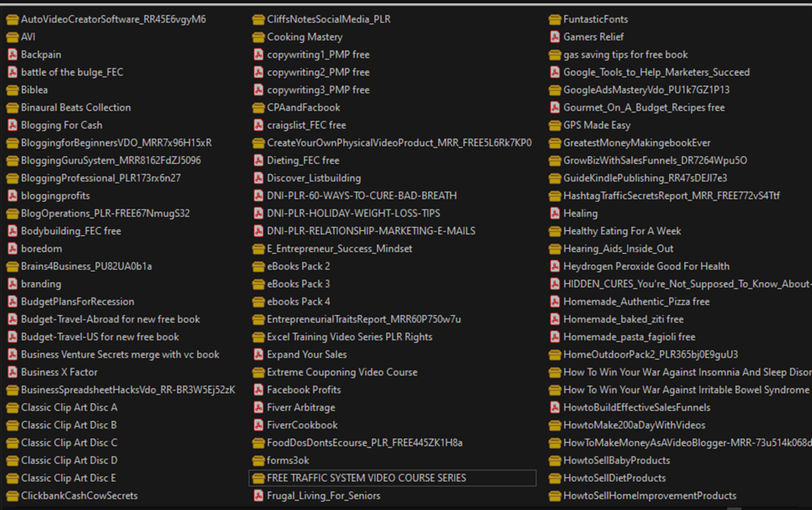Select Classic Clip Art Disc C name
Image resolution: width=812 pixels, height=510 pixels.
(69, 443)
